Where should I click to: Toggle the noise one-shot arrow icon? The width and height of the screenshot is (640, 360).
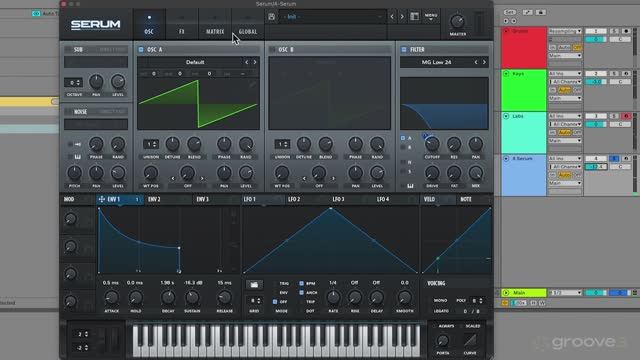coord(77,144)
